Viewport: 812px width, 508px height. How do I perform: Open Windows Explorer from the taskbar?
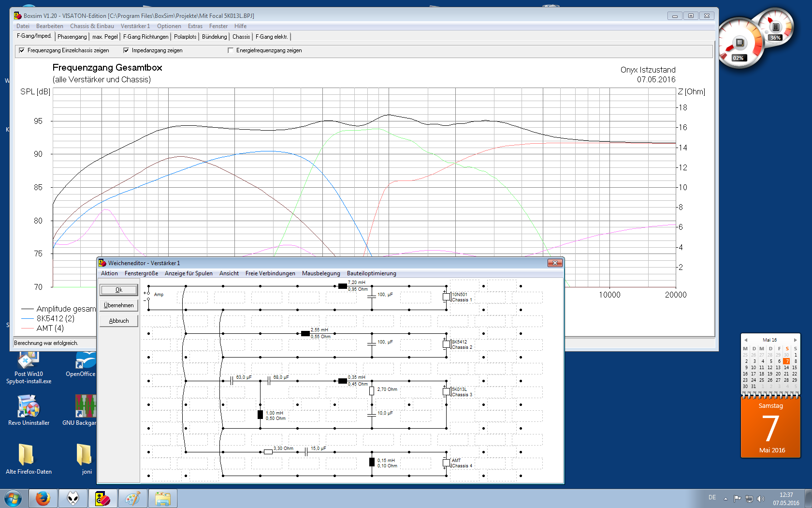(163, 498)
